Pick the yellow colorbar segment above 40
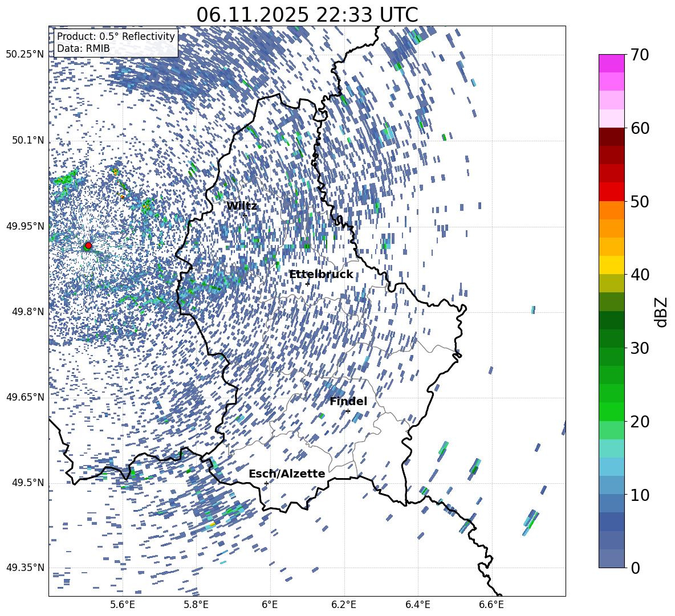This screenshot has height=616, width=675. pyautogui.click(x=611, y=265)
